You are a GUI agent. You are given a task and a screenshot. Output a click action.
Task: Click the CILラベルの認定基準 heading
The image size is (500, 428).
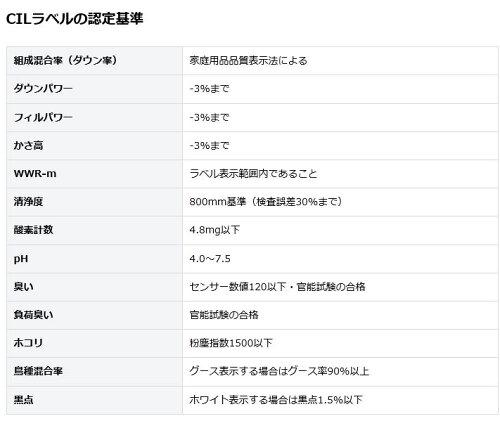pos(75,19)
